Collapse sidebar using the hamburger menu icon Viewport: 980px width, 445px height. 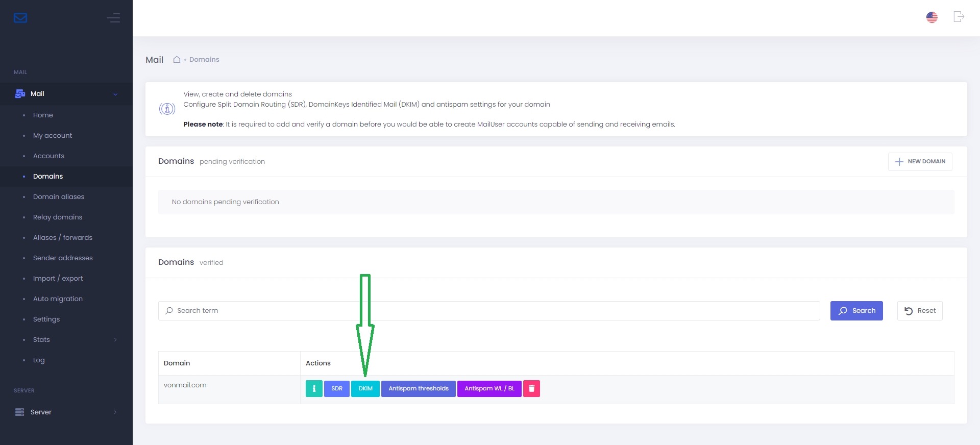click(113, 18)
